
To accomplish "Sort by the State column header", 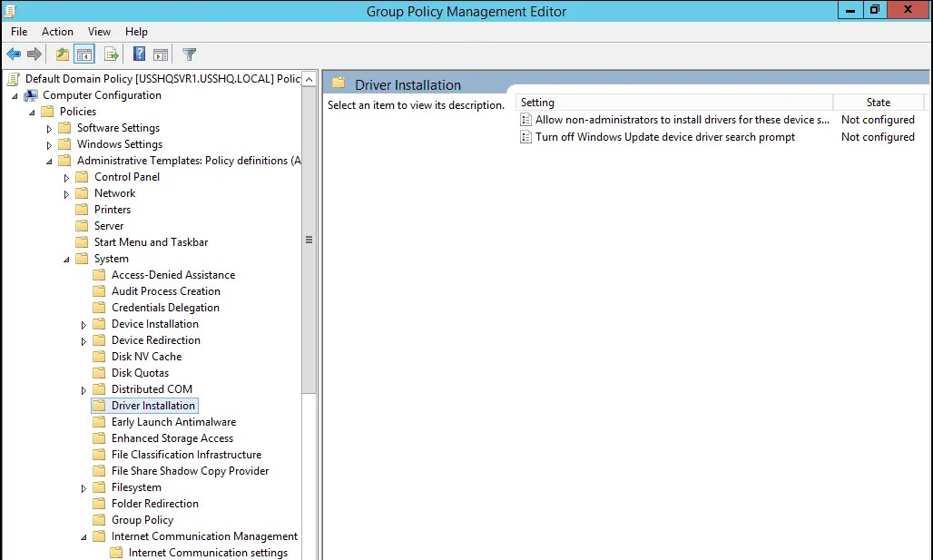I will [x=878, y=102].
